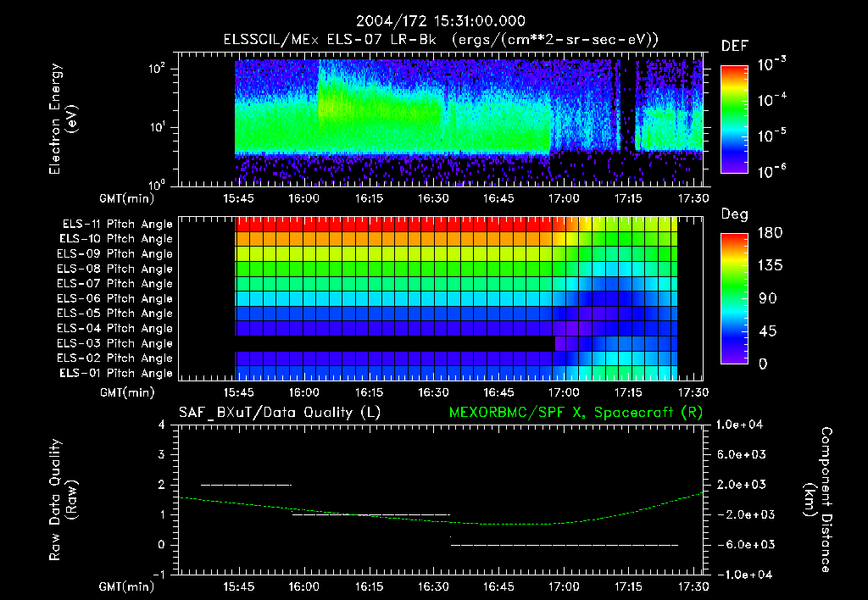Click the 10^-6 tick on DEF scale
The height and width of the screenshot is (600, 868).
pyautogui.click(x=771, y=172)
